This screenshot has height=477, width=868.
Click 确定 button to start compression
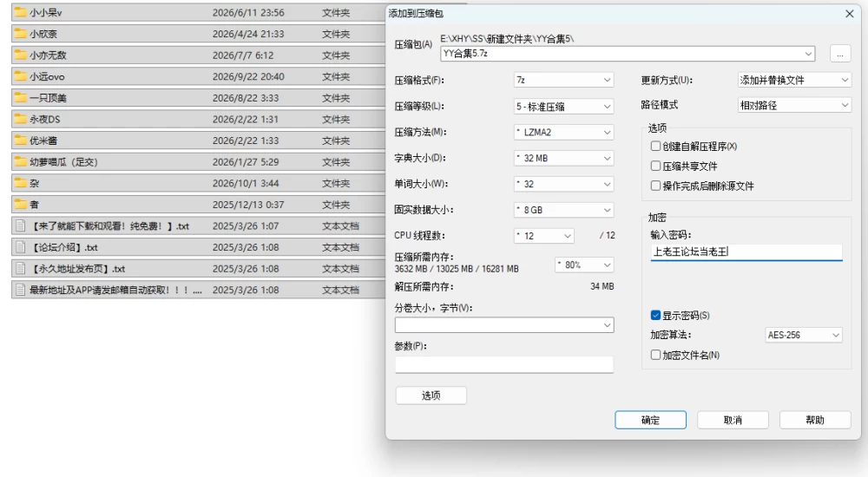650,420
